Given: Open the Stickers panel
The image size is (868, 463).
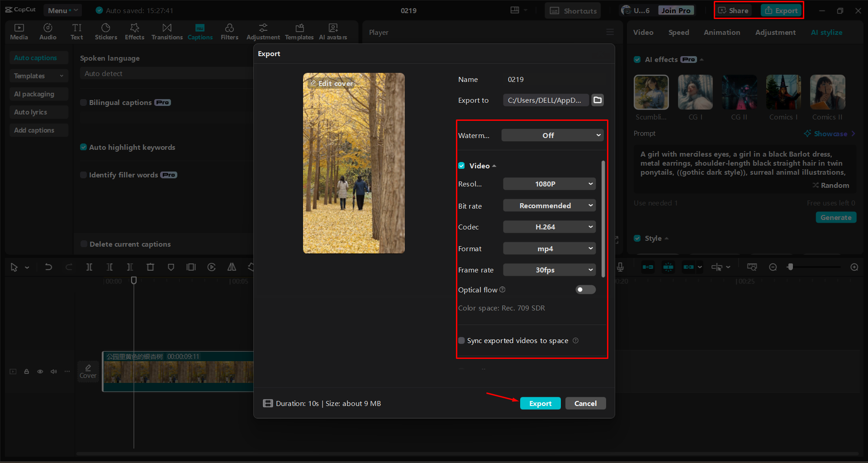Looking at the screenshot, I should (106, 31).
